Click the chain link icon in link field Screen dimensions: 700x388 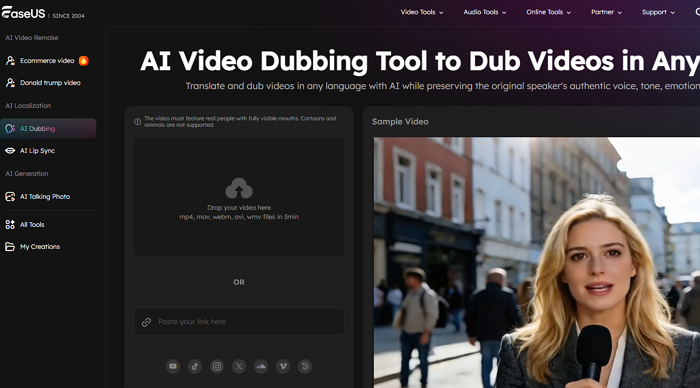(x=146, y=322)
